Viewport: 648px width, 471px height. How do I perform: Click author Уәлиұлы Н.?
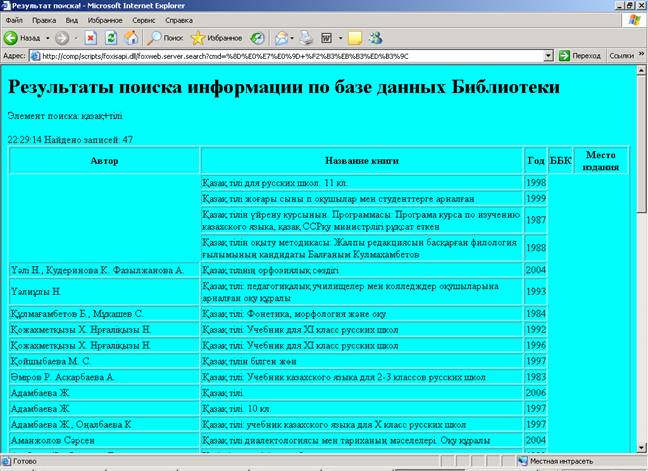click(36, 292)
